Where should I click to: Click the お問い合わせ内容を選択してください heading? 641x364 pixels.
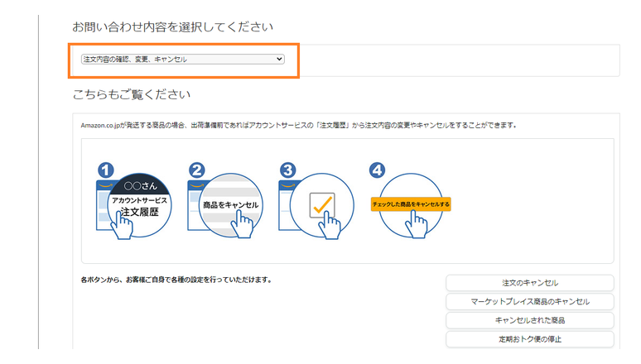click(x=172, y=27)
